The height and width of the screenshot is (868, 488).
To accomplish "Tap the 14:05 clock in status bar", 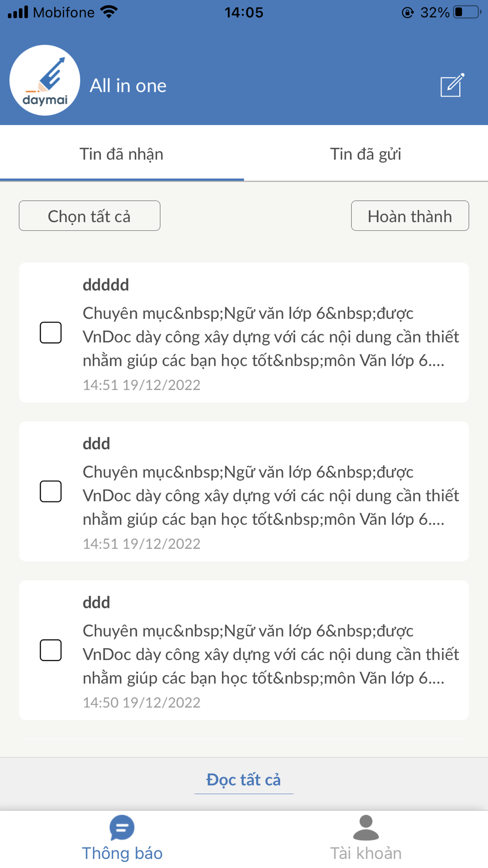I will point(244,12).
